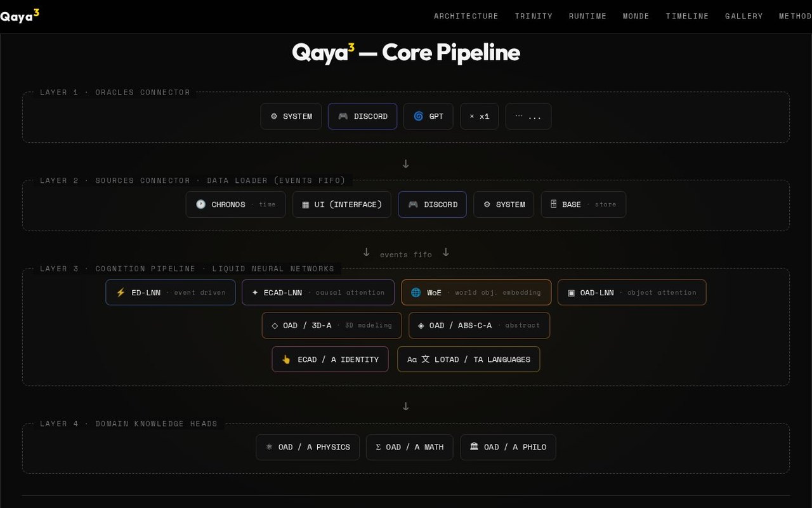This screenshot has height=508, width=812.
Task: Click the Qaya³ logo in the header
Action: click(x=19, y=16)
